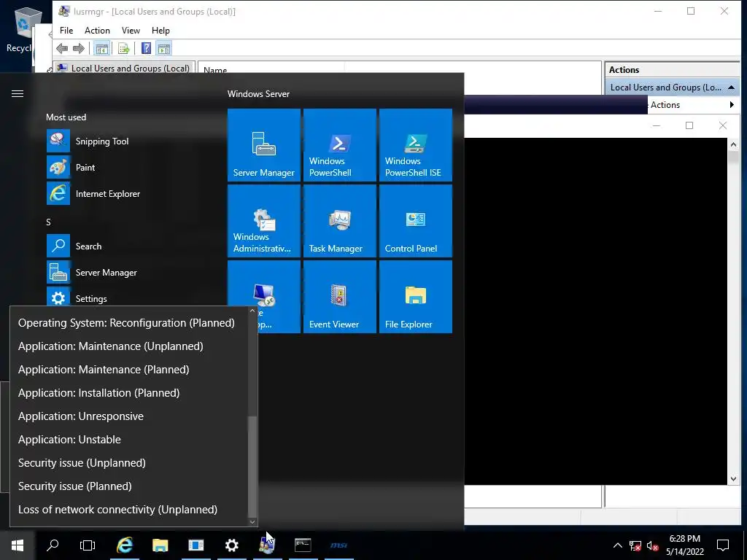Click lusrmgr Back arrow in the toolbar
The image size is (747, 560).
(x=62, y=48)
